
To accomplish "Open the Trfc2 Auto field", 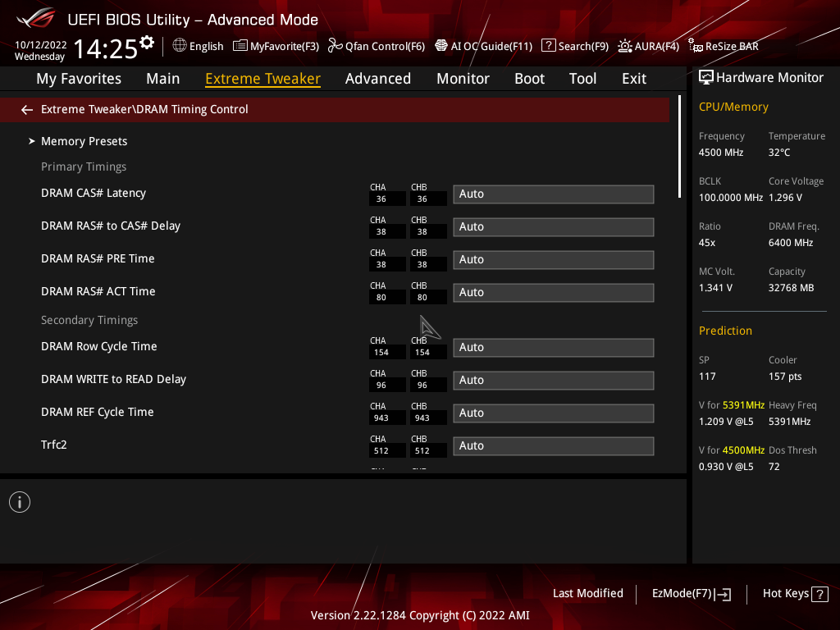I will (554, 445).
